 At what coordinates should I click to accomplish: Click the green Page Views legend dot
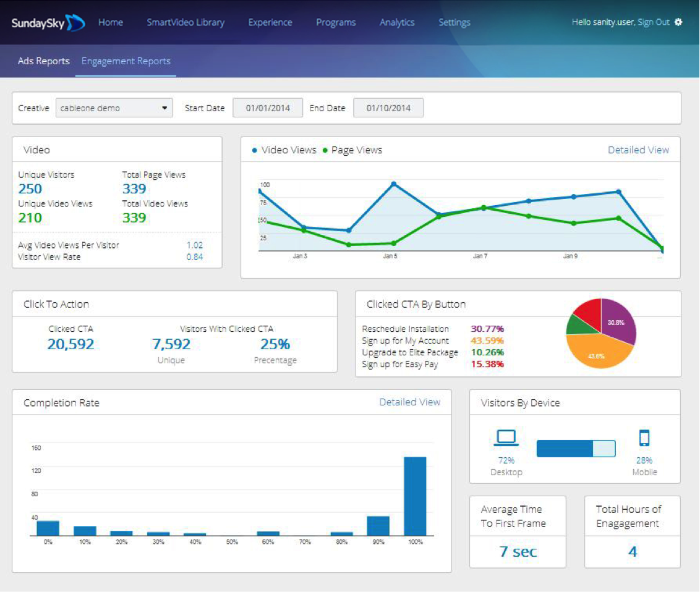pos(325,150)
